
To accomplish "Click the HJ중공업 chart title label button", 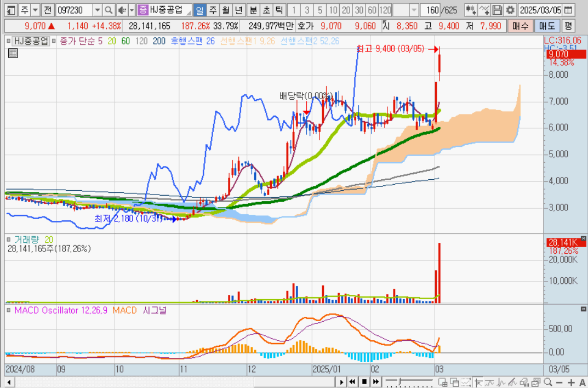I will click(x=31, y=41).
